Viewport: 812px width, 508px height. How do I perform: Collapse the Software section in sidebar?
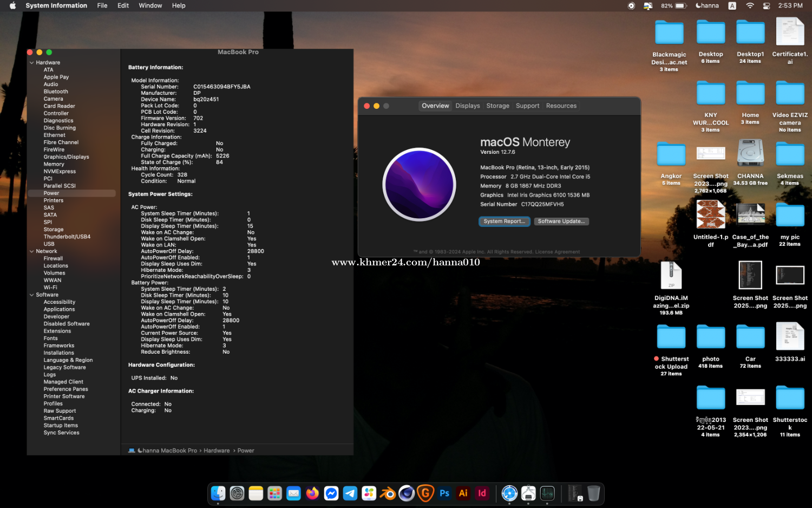click(x=31, y=295)
